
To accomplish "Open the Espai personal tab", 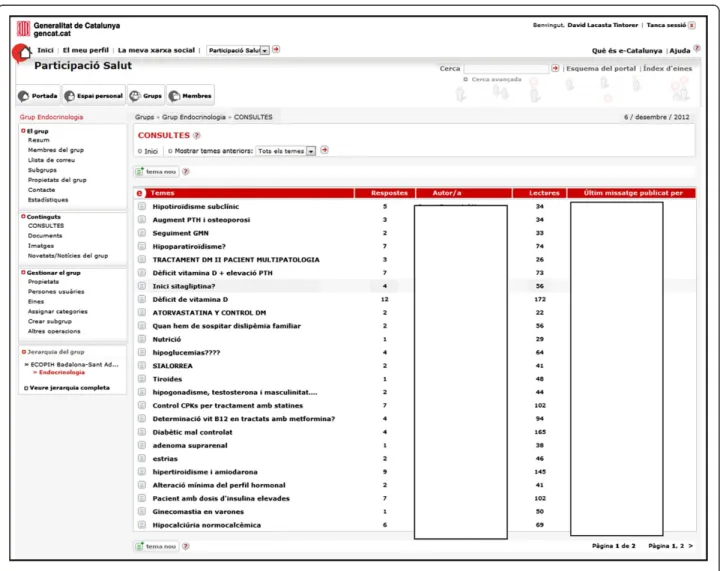I will pos(94,95).
